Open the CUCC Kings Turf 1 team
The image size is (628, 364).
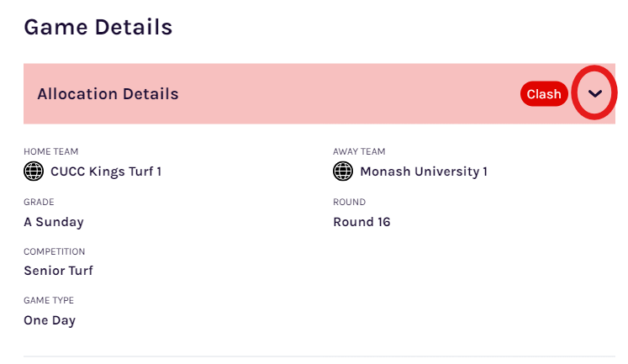tap(106, 171)
